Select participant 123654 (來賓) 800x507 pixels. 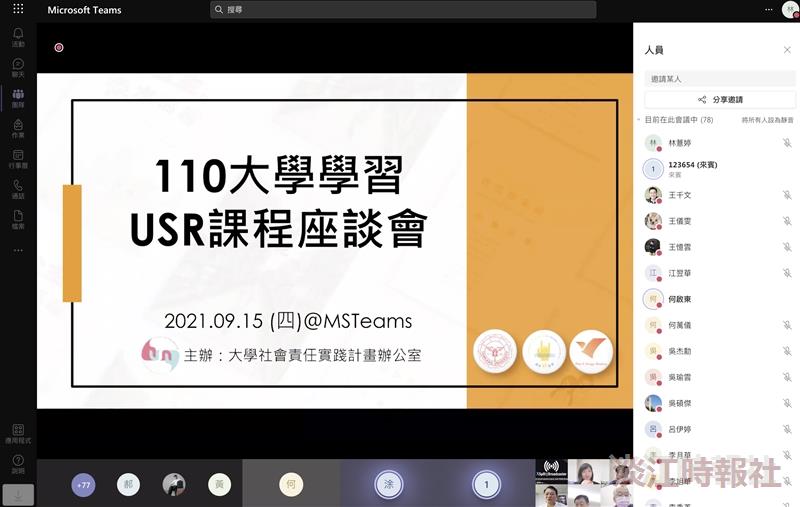click(x=719, y=169)
